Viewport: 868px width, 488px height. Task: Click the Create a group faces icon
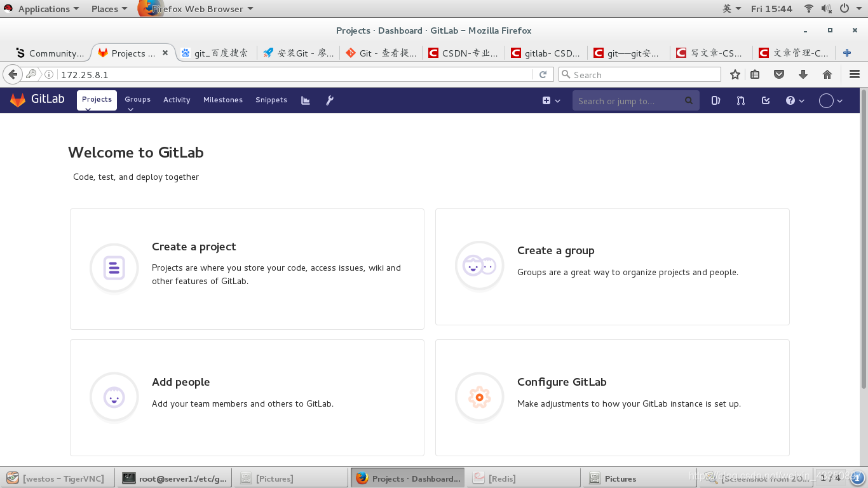pyautogui.click(x=480, y=266)
